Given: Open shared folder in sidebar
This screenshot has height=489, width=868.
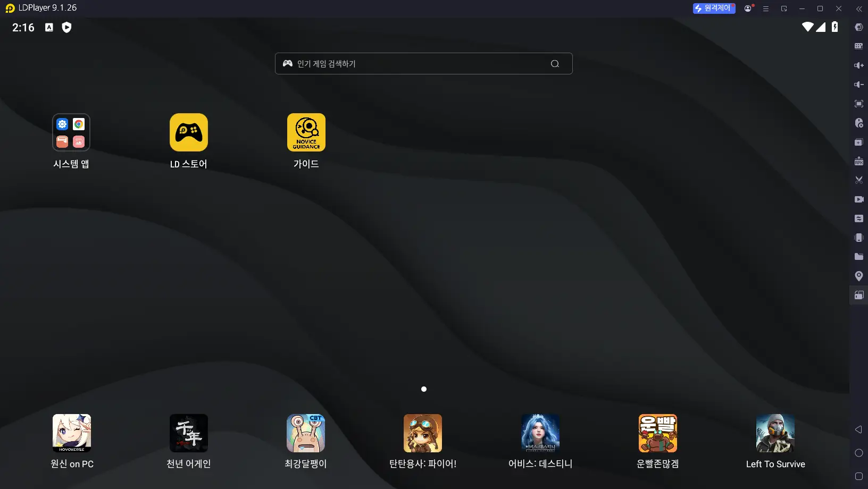Looking at the screenshot, I should 859,257.
